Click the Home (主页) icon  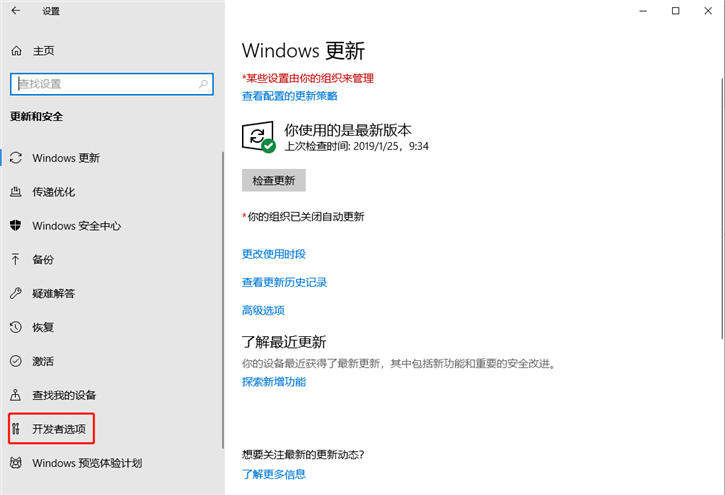pos(16,50)
